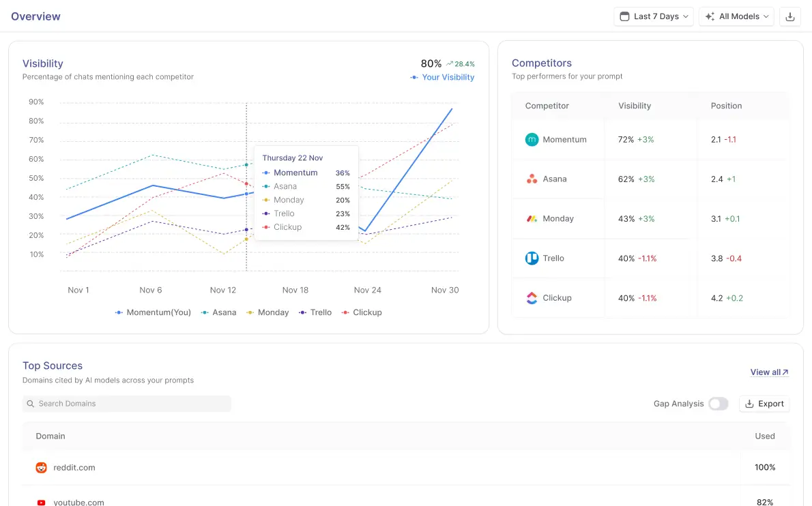This screenshot has width=812, height=506.
Task: Click the Momentum logo in Competitors table
Action: tap(532, 139)
